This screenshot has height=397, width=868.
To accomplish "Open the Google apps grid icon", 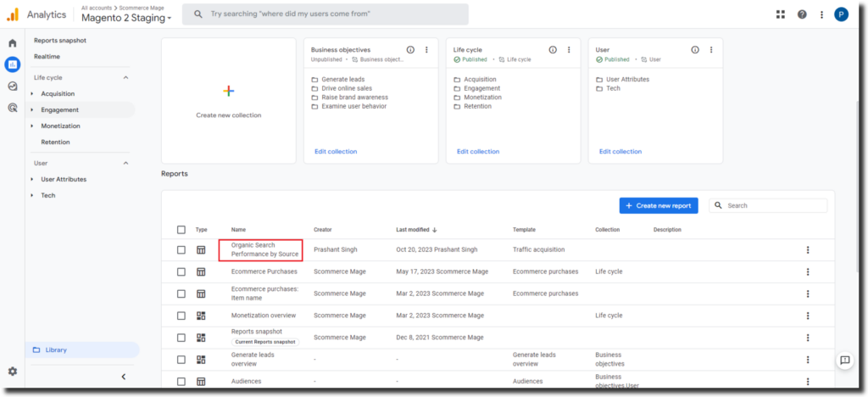I will (x=781, y=14).
